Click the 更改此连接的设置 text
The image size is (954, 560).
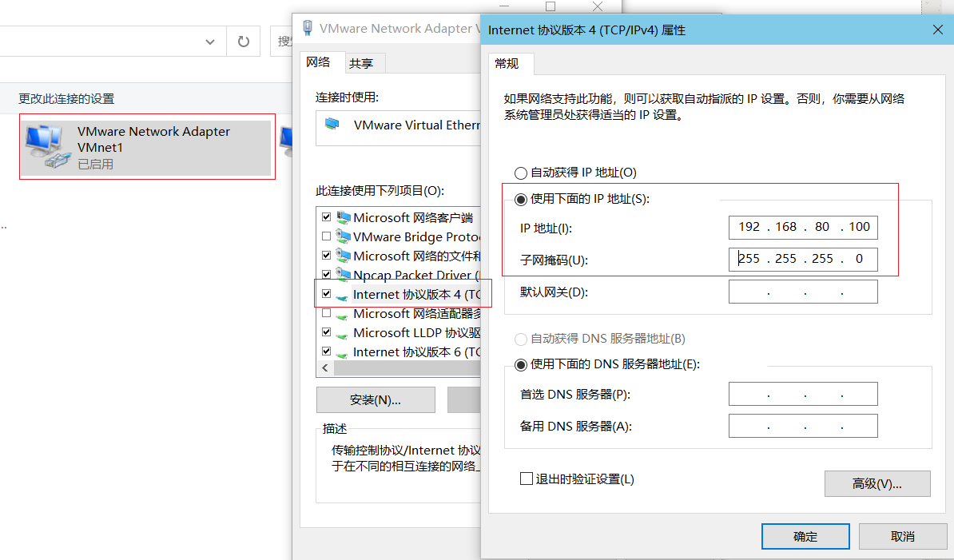(66, 98)
